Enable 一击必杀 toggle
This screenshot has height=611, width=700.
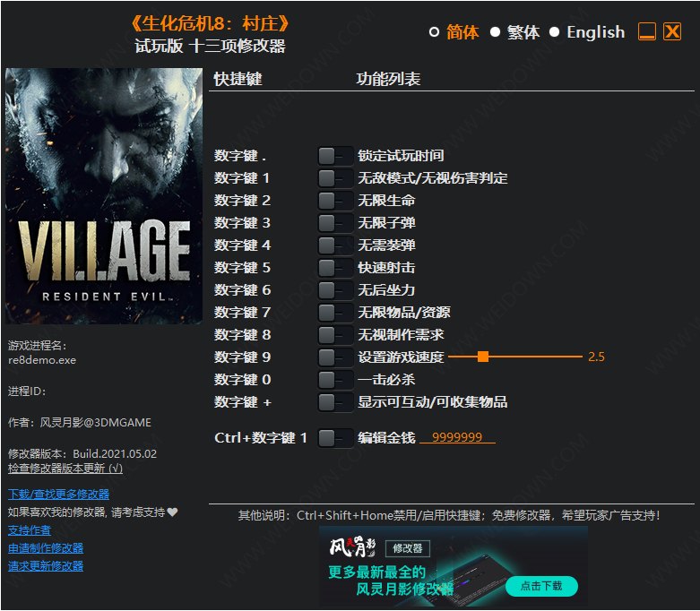tap(335, 380)
